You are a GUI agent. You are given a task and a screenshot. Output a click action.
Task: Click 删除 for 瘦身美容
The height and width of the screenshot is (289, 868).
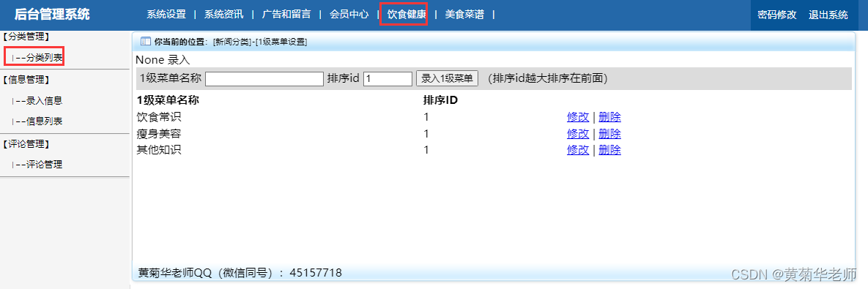click(610, 134)
